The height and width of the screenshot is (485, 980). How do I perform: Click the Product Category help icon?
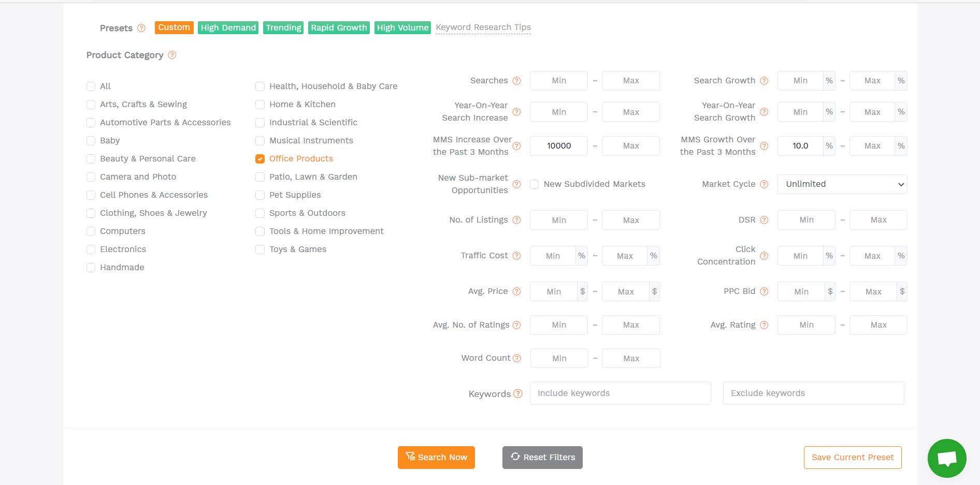pos(172,55)
